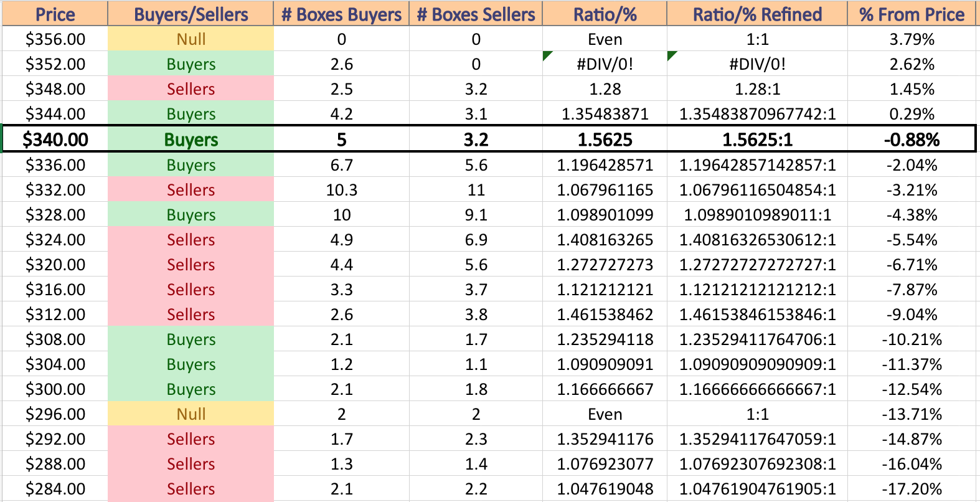Screen dimensions: 980x502
Task: Click the % From Price header
Action: click(x=912, y=14)
